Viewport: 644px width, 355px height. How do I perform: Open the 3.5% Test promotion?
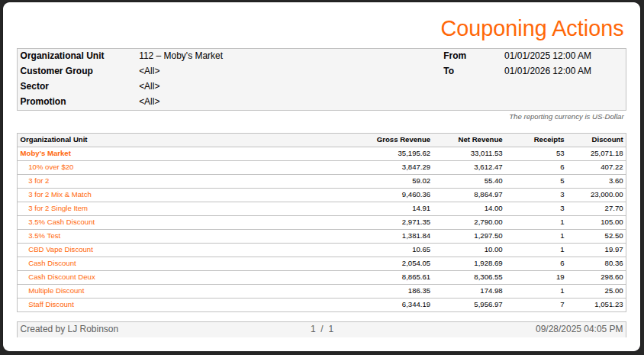[44, 236]
